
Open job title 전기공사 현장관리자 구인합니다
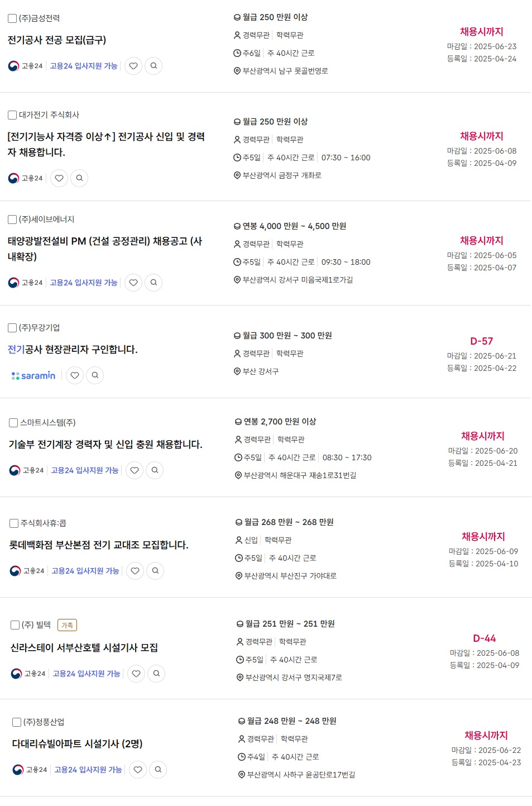(x=73, y=350)
